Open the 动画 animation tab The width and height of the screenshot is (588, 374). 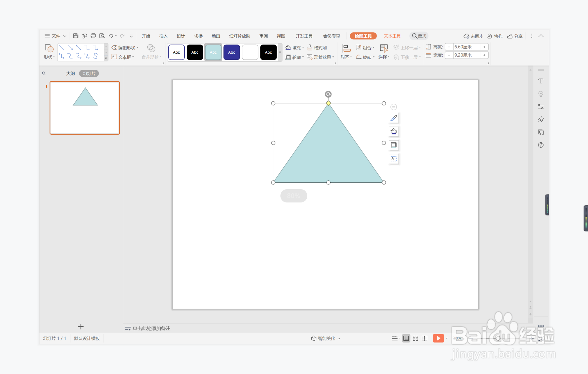[216, 36]
